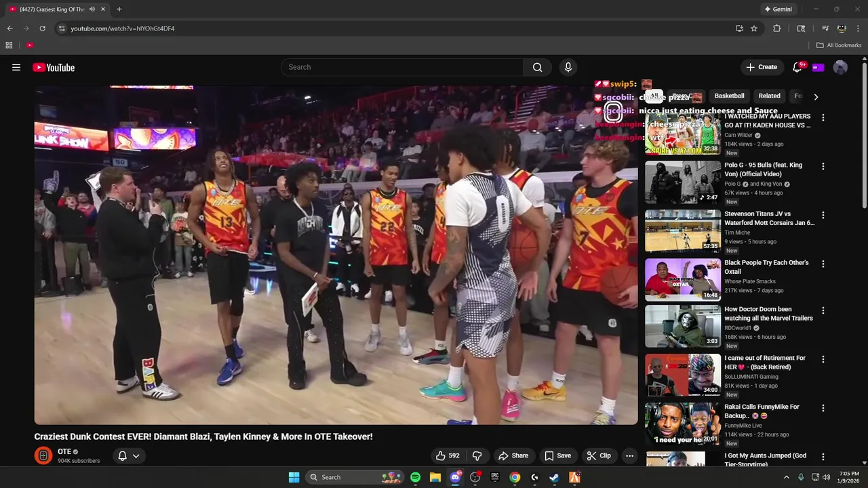Viewport: 868px width, 488px height.
Task: Open the OTE channel avatar
Action: pyautogui.click(x=43, y=455)
